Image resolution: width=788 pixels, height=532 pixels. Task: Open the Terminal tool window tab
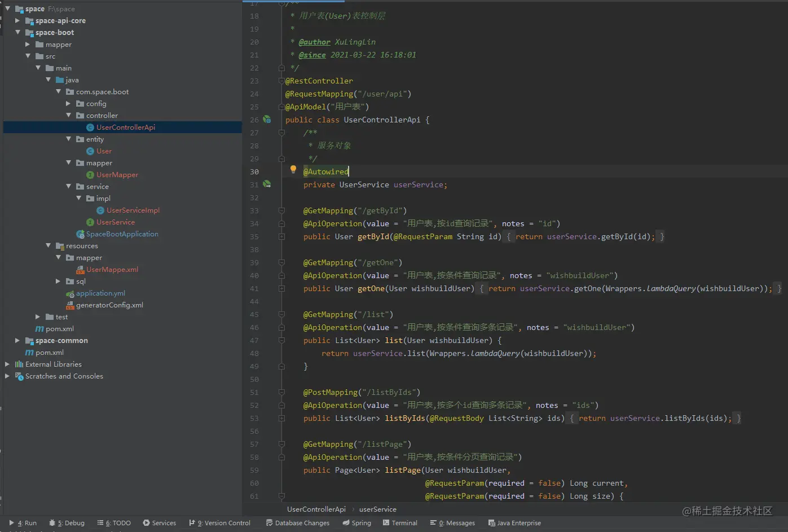point(400,523)
